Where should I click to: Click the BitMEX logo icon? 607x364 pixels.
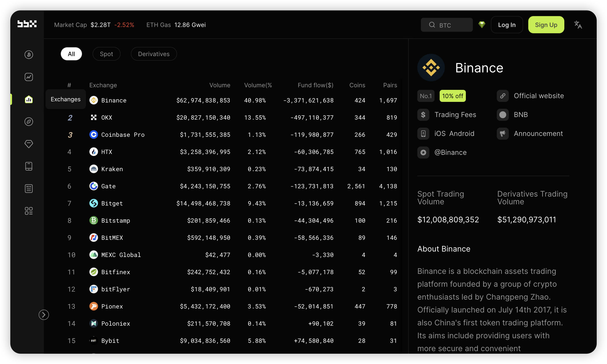[94, 238]
